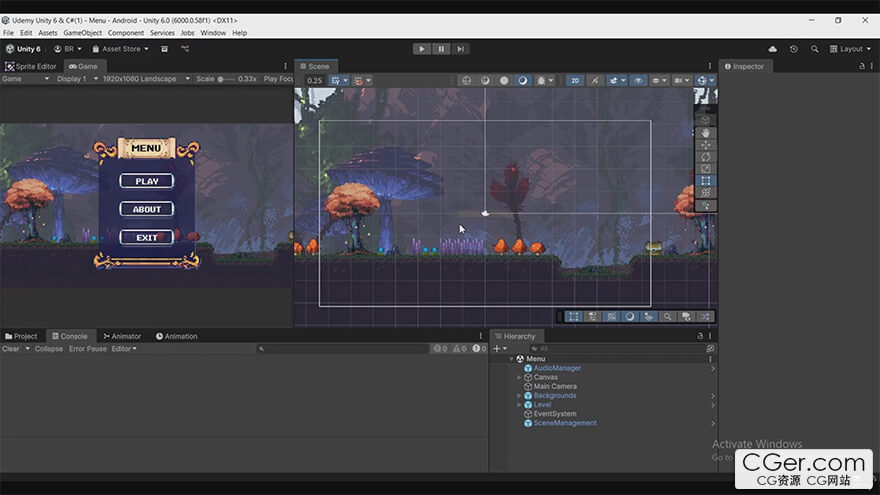Image resolution: width=880 pixels, height=495 pixels.
Task: Click the Pause button in toolbar
Action: click(441, 49)
